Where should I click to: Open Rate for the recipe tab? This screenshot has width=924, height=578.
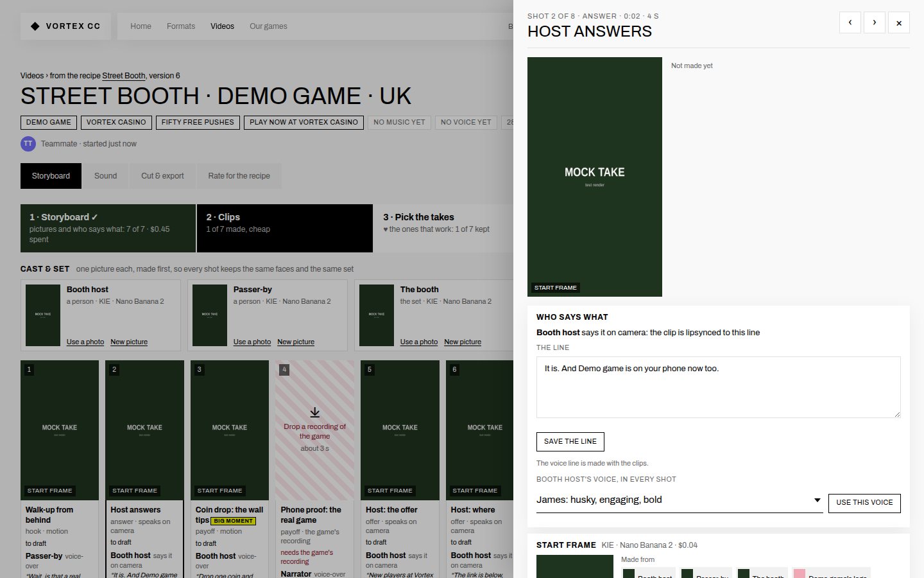239,176
